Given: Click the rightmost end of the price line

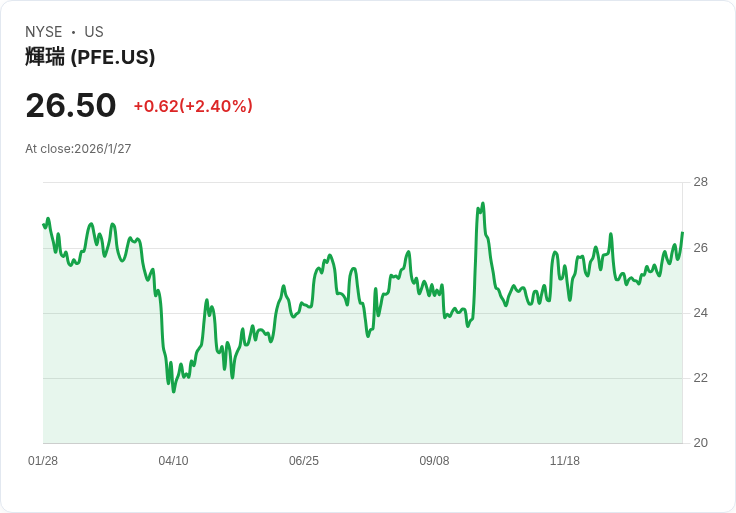Looking at the screenshot, I should pyautogui.click(x=682, y=233).
